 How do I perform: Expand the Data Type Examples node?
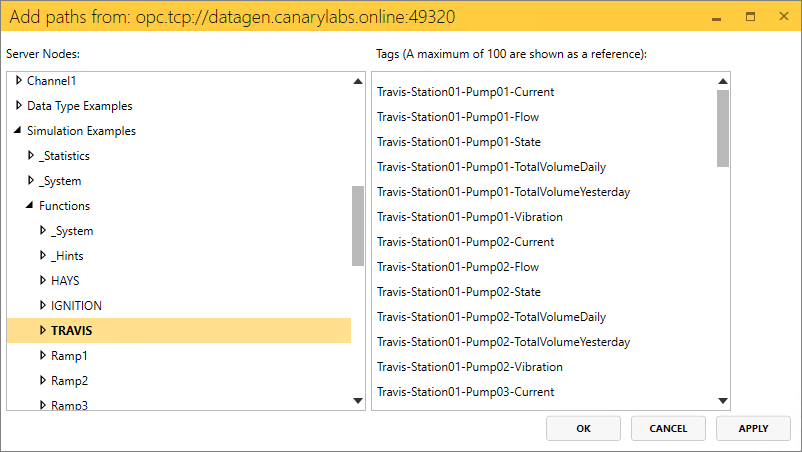point(18,105)
